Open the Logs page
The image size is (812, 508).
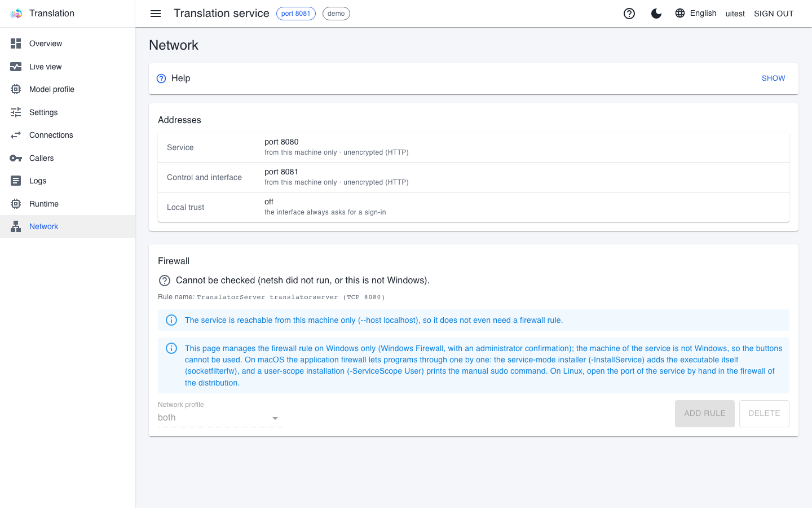(x=68, y=181)
